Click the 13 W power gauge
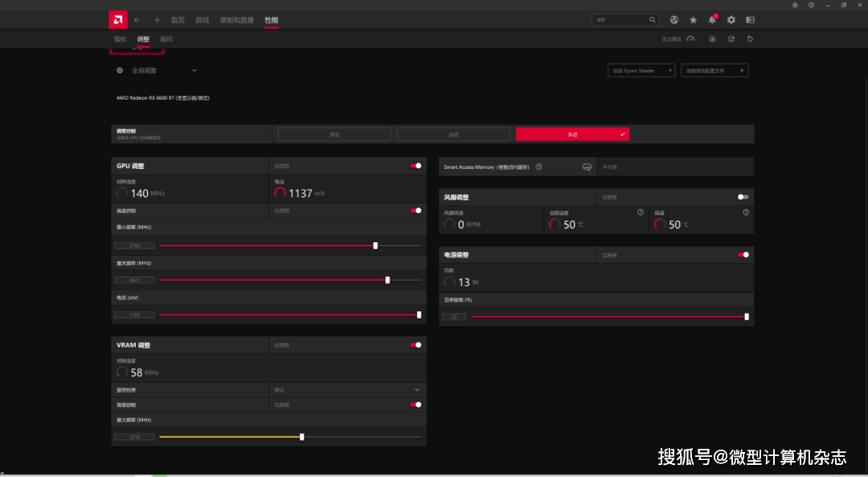This screenshot has width=868, height=477. point(449,282)
